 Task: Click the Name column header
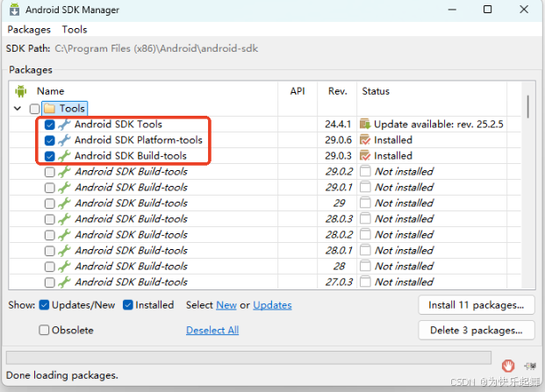[50, 91]
